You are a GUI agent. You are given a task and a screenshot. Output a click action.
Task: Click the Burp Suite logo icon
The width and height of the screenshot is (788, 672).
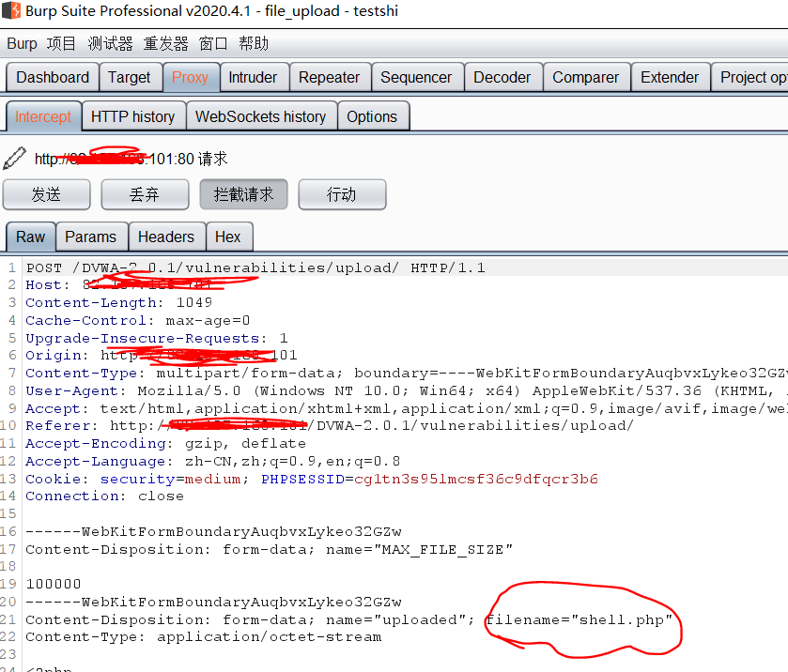click(11, 10)
